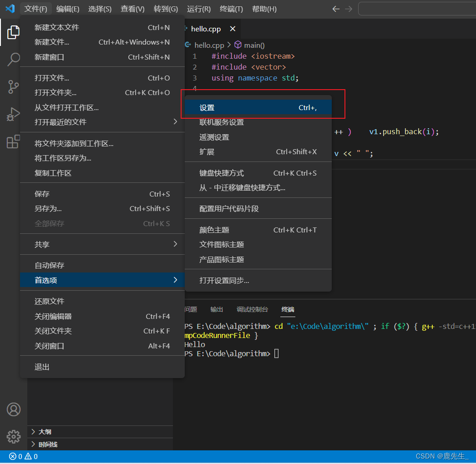
Task: Open the 编辑(E) menu
Action: (68, 9)
